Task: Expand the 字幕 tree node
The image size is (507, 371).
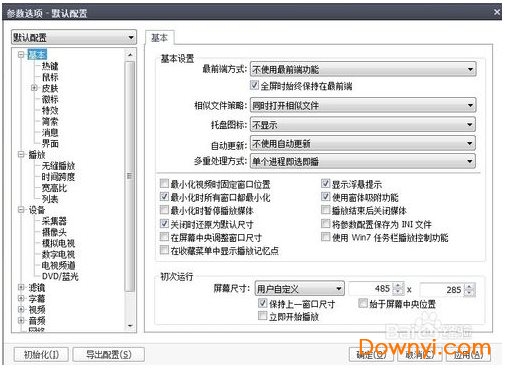Action: (21, 298)
